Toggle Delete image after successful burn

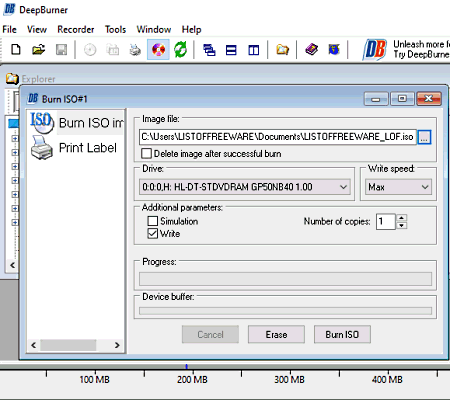click(x=146, y=154)
